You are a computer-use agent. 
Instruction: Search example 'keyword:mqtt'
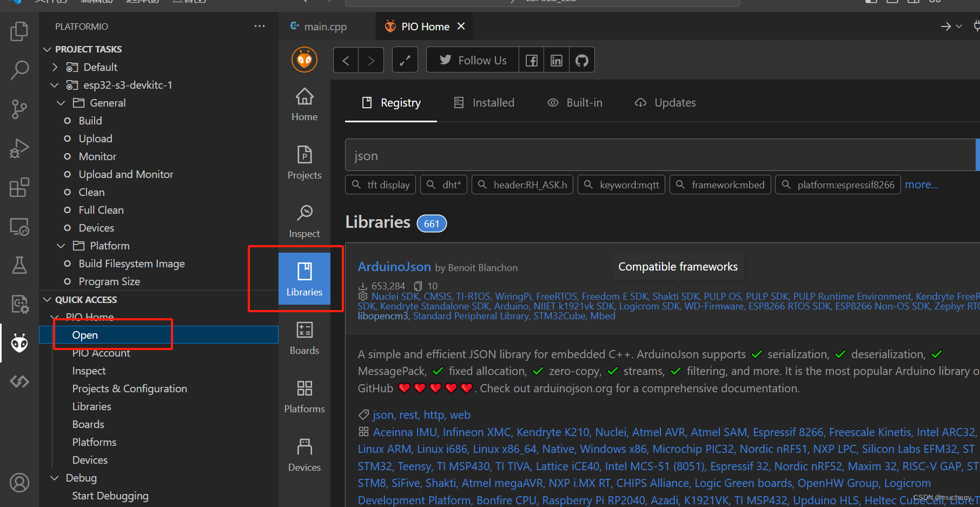[x=621, y=185]
